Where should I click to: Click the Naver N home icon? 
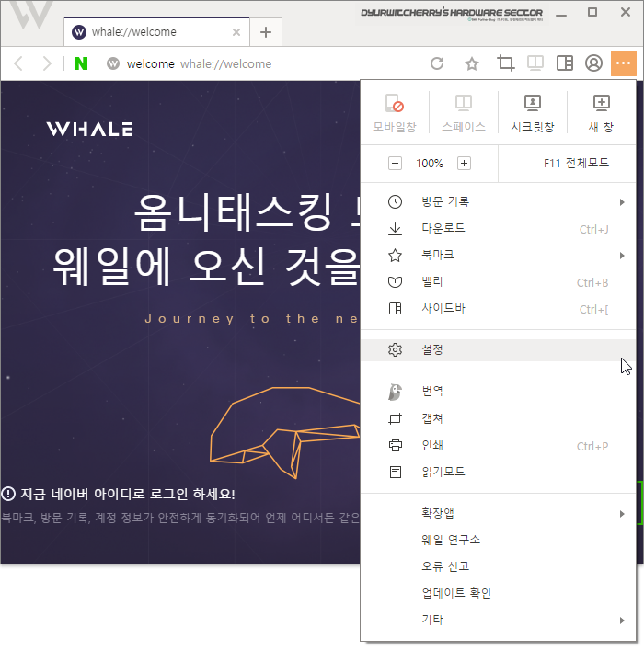tap(81, 63)
